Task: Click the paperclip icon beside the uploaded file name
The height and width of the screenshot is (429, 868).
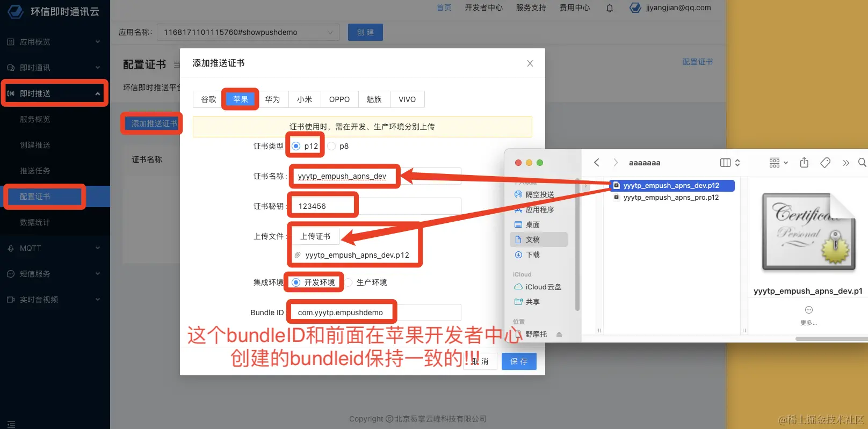Action: click(x=298, y=255)
